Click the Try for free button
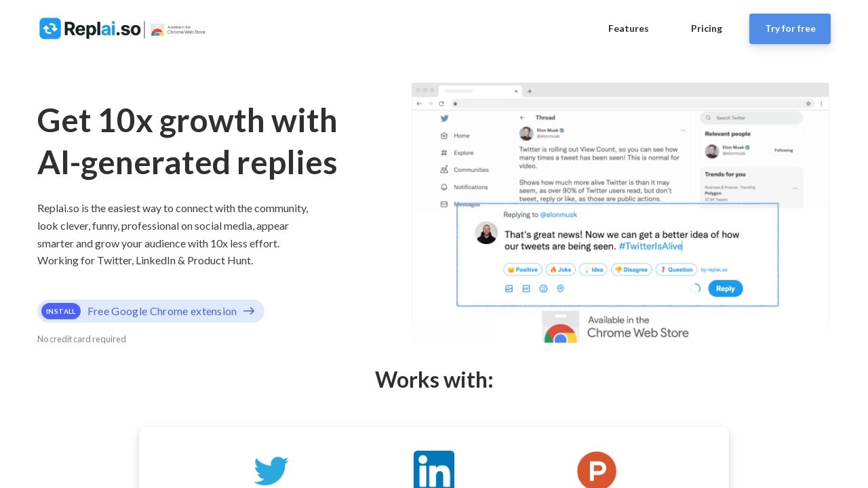The height and width of the screenshot is (488, 868). coord(790,28)
